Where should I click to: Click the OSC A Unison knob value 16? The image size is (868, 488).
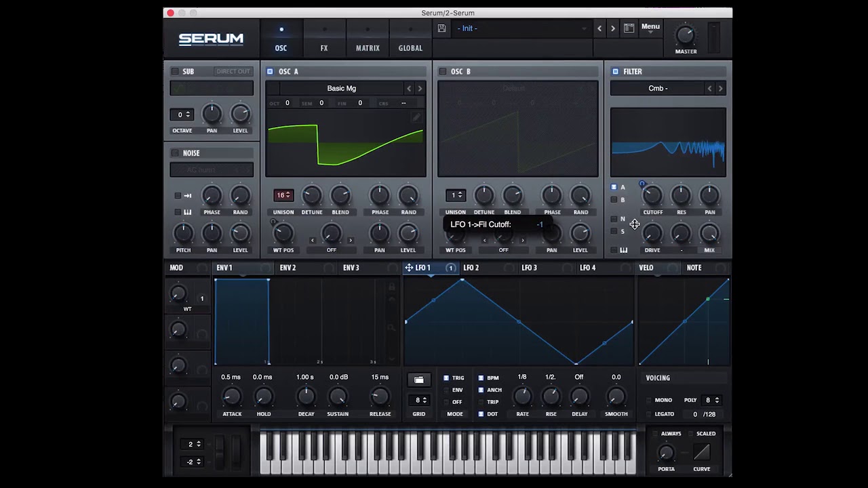(x=283, y=195)
